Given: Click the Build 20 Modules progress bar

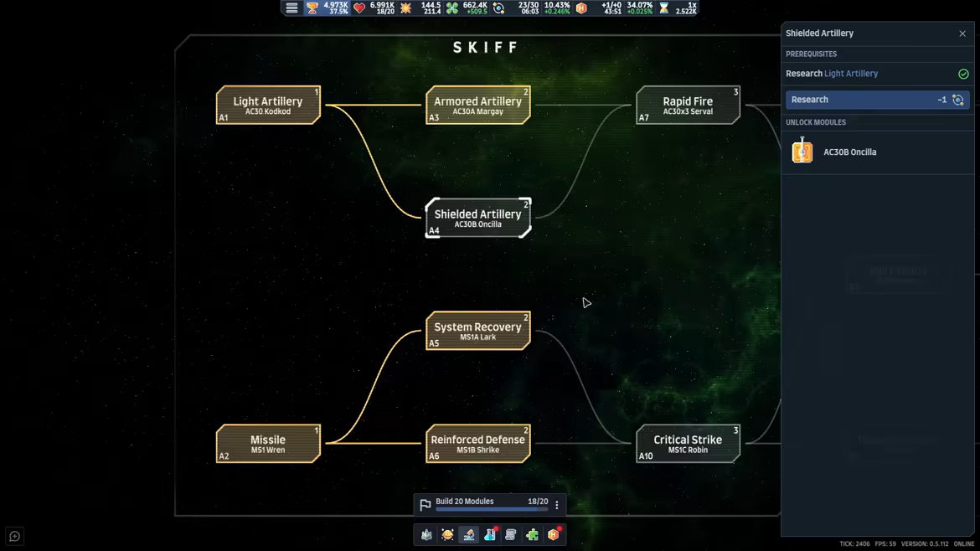Looking at the screenshot, I should click(492, 510).
